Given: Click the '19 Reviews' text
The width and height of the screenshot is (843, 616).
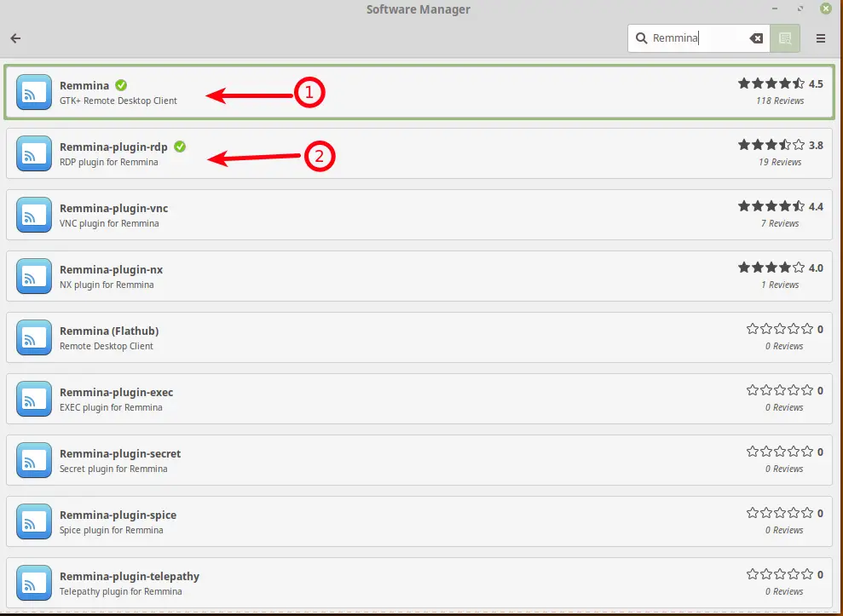Looking at the screenshot, I should point(780,162).
